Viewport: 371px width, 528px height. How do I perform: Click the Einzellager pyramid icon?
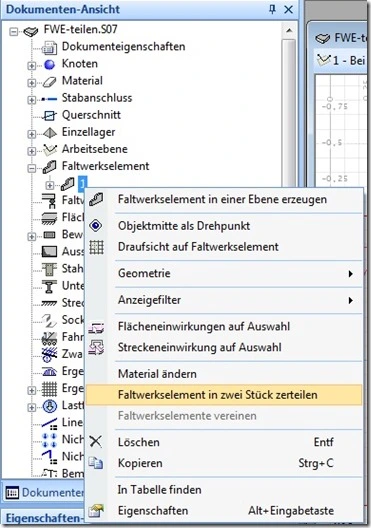pos(49,133)
